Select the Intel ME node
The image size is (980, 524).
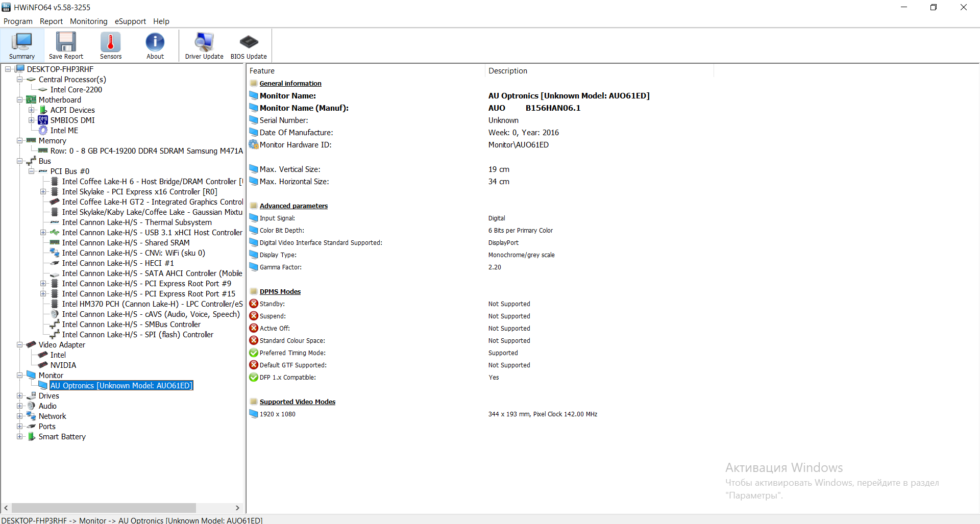point(64,131)
